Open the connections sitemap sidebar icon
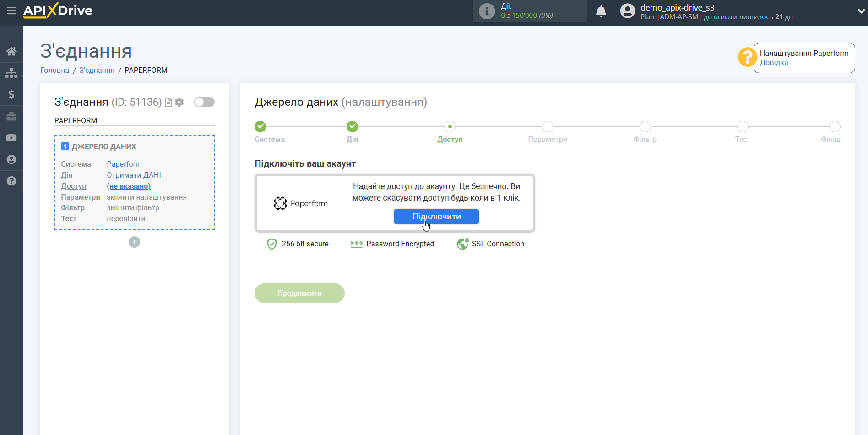 (x=11, y=73)
